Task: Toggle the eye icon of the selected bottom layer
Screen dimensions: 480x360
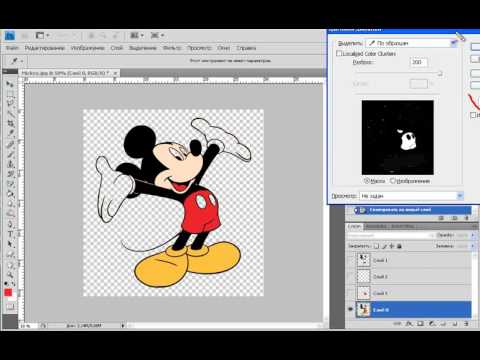Action: point(350,310)
